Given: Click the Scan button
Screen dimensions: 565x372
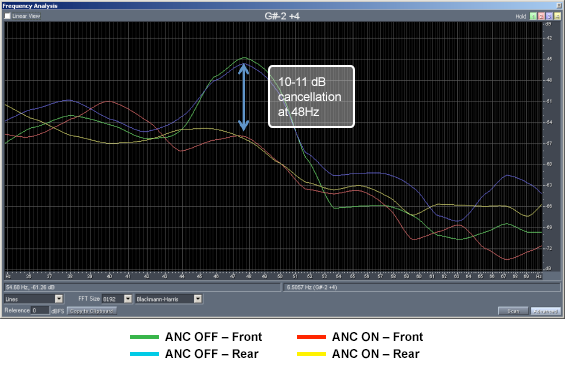Looking at the screenshot, I should pyautogui.click(x=513, y=311).
